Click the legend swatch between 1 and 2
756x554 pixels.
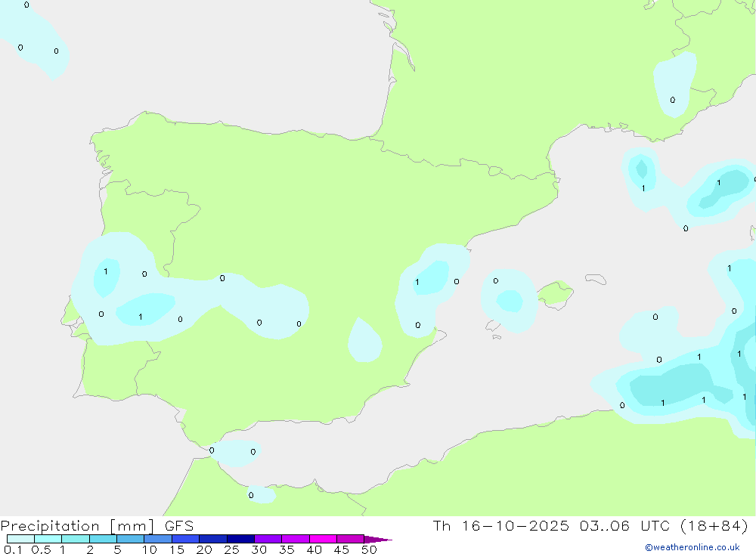(x=75, y=539)
